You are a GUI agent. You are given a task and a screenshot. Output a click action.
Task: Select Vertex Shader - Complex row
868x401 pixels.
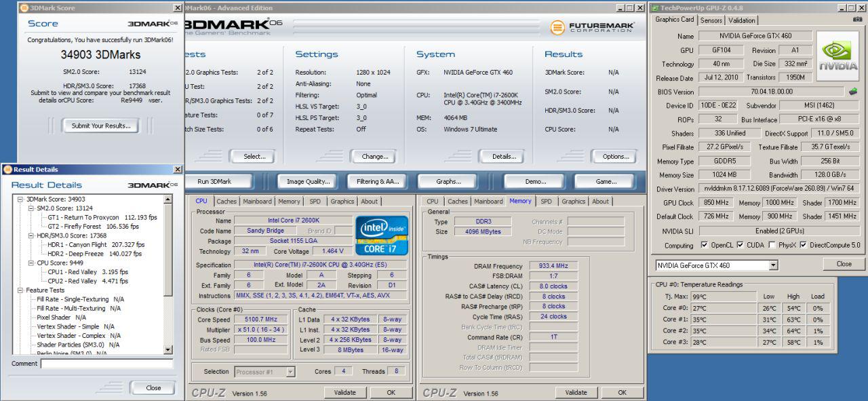click(79, 336)
